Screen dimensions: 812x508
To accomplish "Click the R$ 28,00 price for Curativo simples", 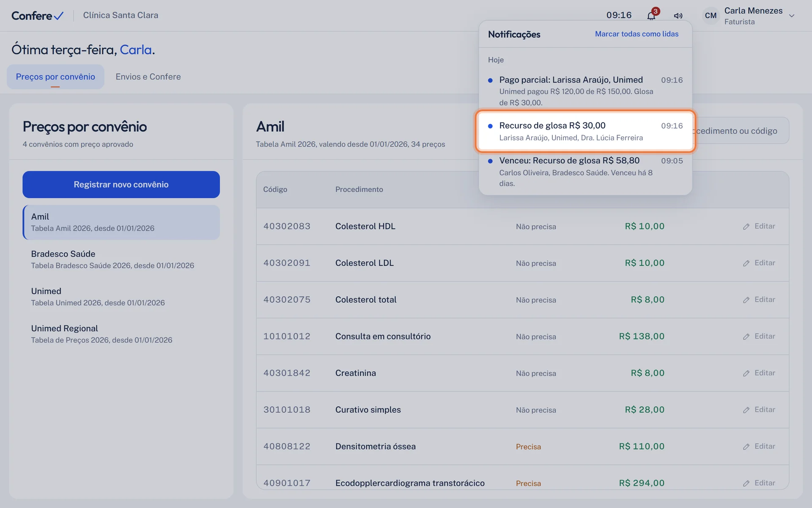I will coord(645,410).
